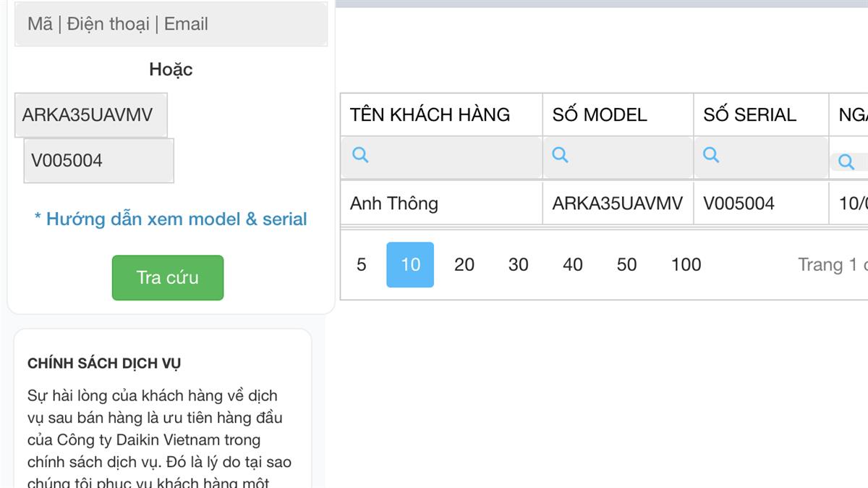This screenshot has height=488, width=868.
Task: Show 30 rows per page
Action: click(x=518, y=265)
